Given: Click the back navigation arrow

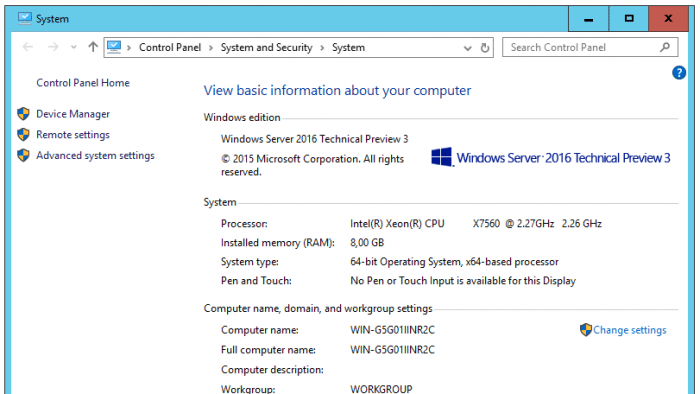Looking at the screenshot, I should tap(28, 47).
